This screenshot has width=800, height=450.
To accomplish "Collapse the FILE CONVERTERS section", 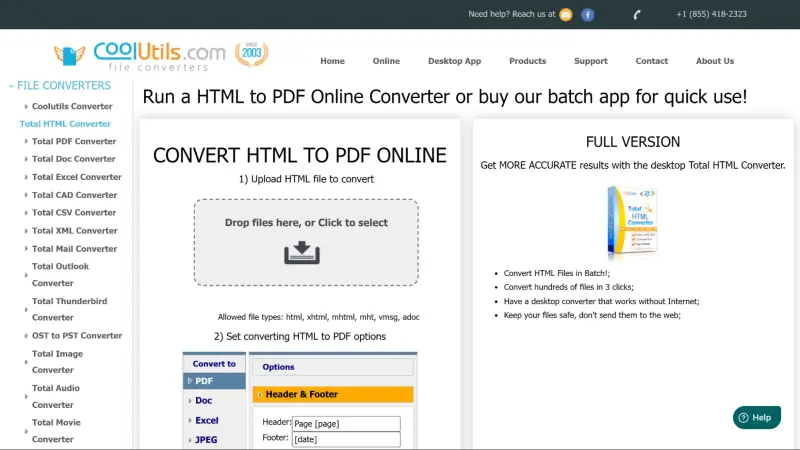I will click(x=11, y=86).
